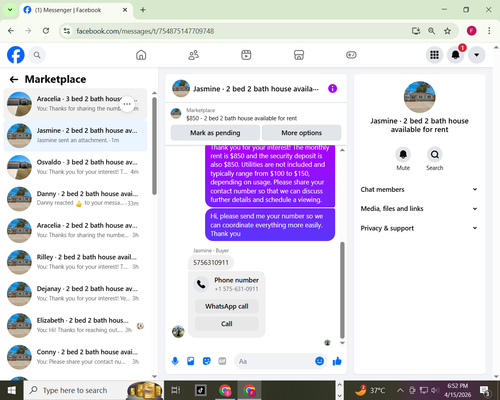Go back using Marketplace back arrow

[x=14, y=79]
